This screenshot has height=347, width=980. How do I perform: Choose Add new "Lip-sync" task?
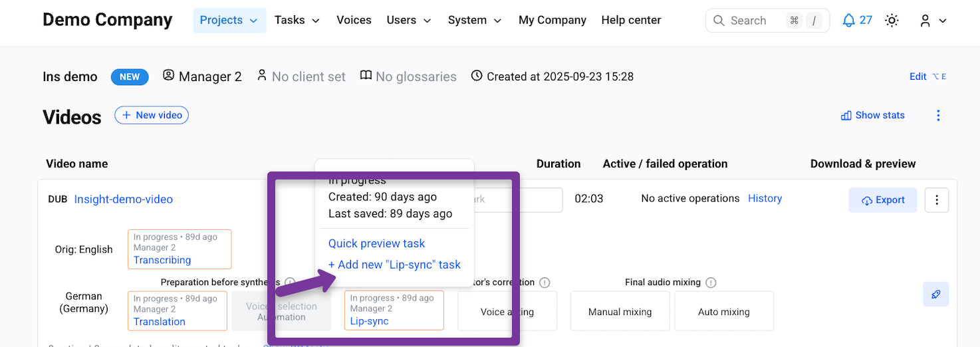coord(394,265)
